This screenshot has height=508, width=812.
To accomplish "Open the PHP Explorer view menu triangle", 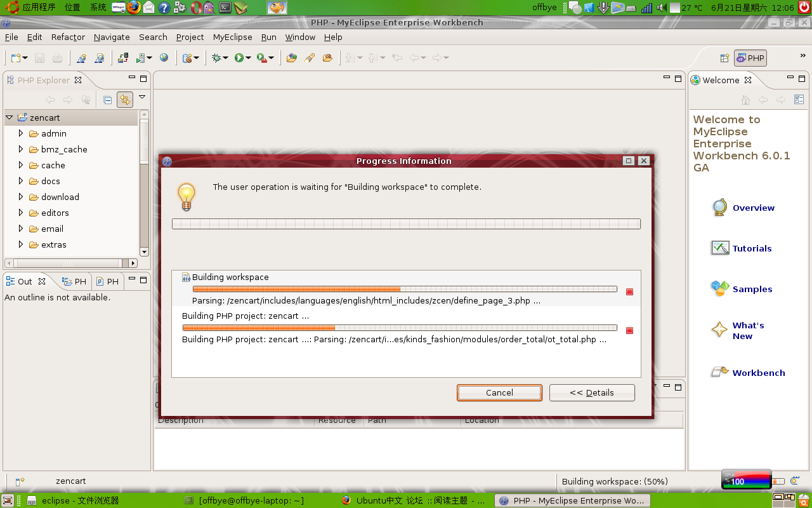I will (142, 97).
